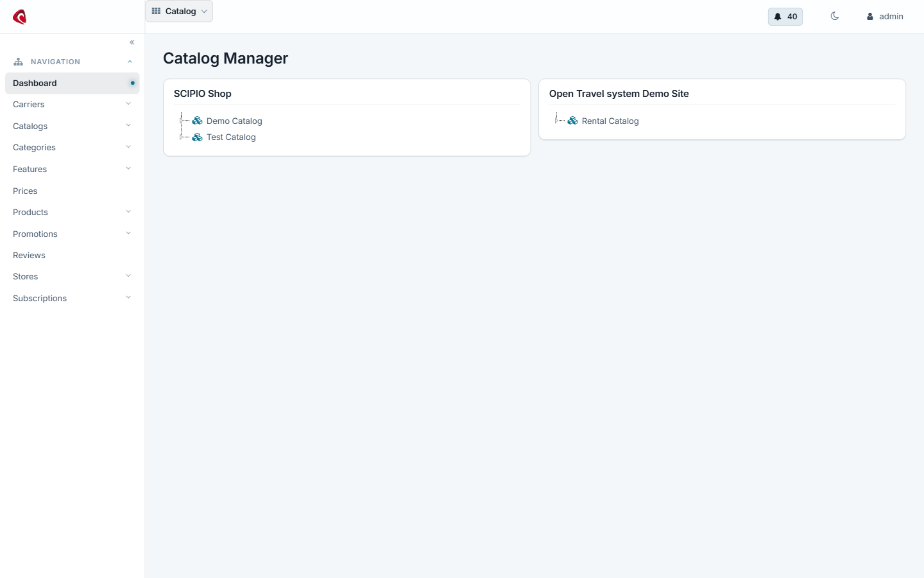Open Test Catalog tree item
The width and height of the screenshot is (924, 578).
(231, 137)
